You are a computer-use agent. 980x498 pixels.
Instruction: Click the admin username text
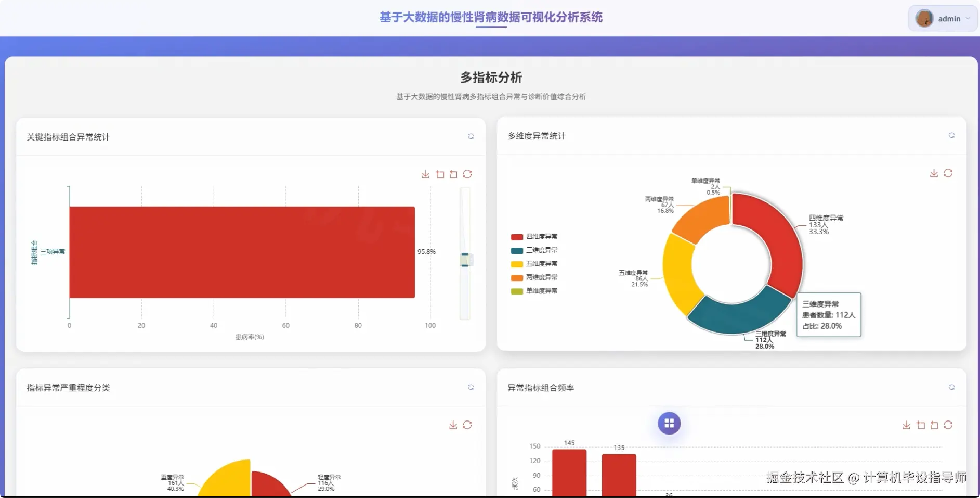950,18
